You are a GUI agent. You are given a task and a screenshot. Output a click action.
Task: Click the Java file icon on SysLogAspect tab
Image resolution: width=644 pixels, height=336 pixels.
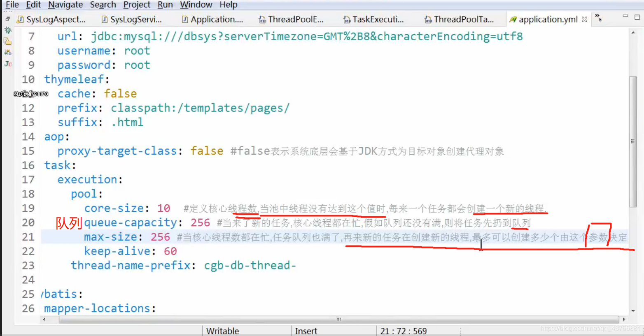[x=20, y=19]
